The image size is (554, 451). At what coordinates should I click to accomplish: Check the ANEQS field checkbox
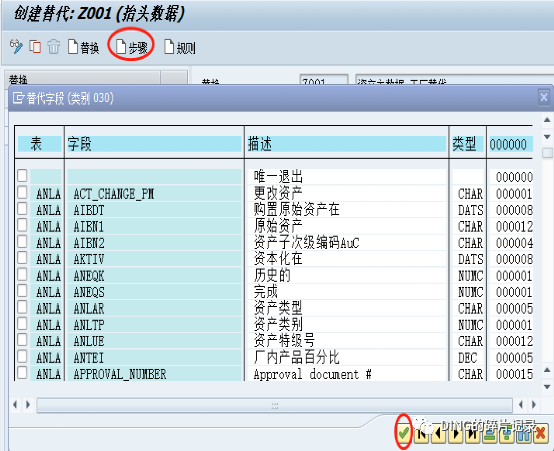tap(22, 291)
